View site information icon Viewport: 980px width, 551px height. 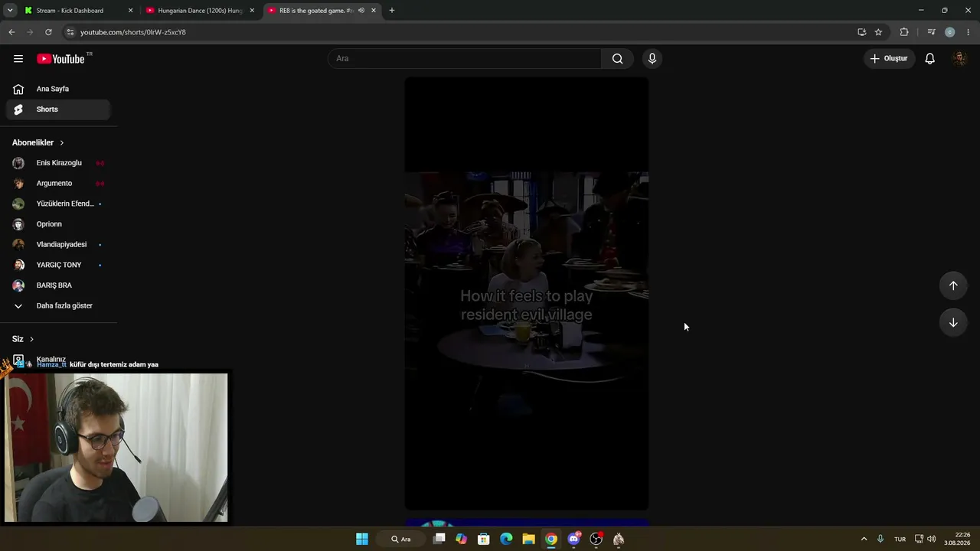70,32
